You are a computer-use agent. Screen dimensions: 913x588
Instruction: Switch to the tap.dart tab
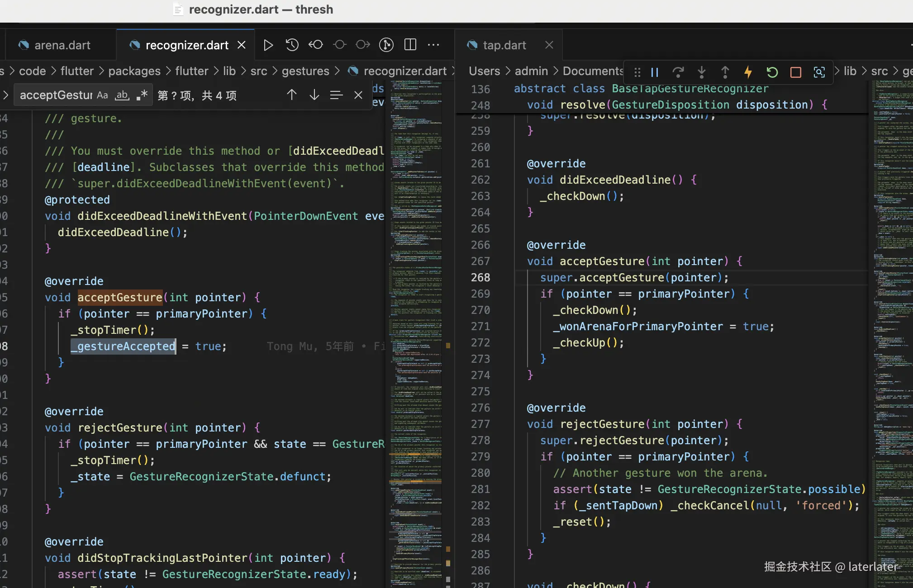504,45
